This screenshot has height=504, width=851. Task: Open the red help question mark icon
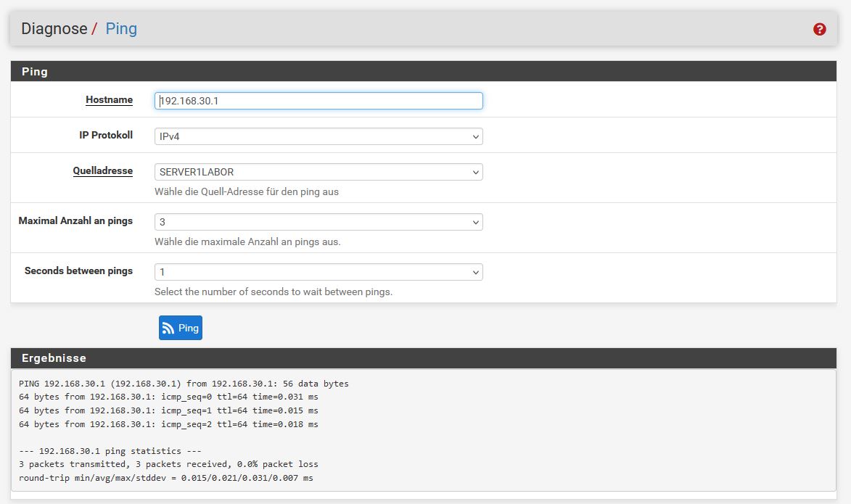coord(819,30)
